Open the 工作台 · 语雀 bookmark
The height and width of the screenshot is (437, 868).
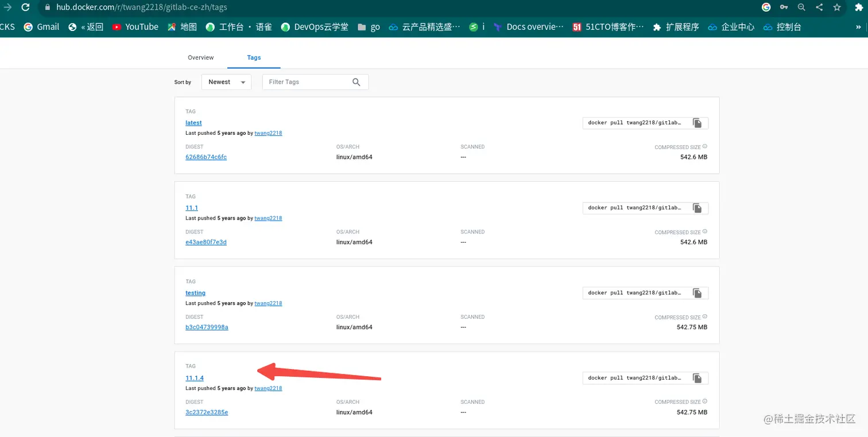tap(238, 27)
